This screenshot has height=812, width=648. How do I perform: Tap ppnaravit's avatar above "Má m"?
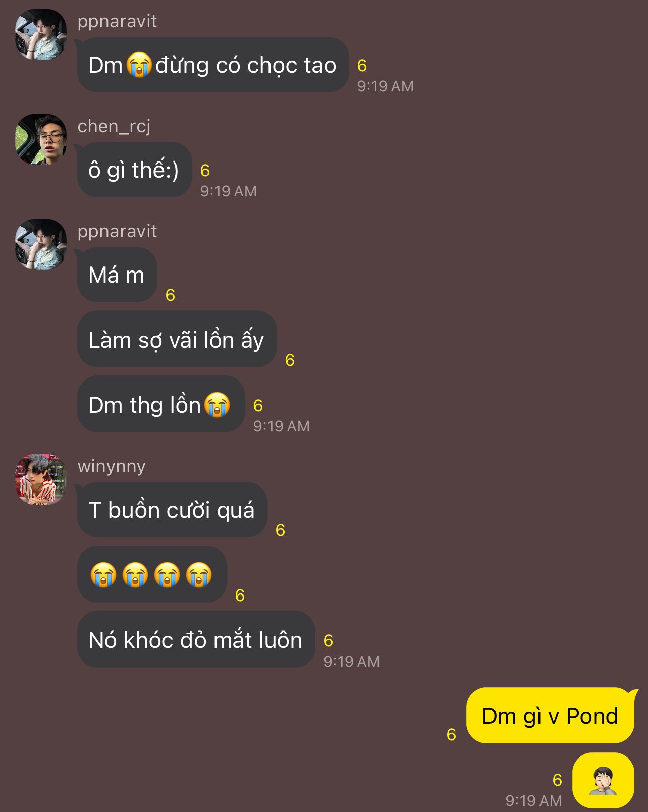pos(41,244)
